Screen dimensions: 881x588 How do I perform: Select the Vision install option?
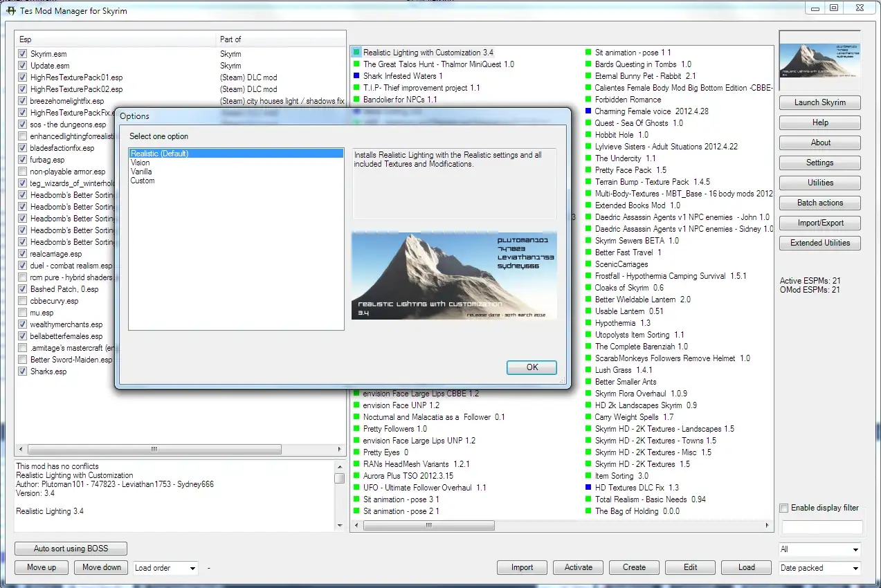click(x=141, y=162)
